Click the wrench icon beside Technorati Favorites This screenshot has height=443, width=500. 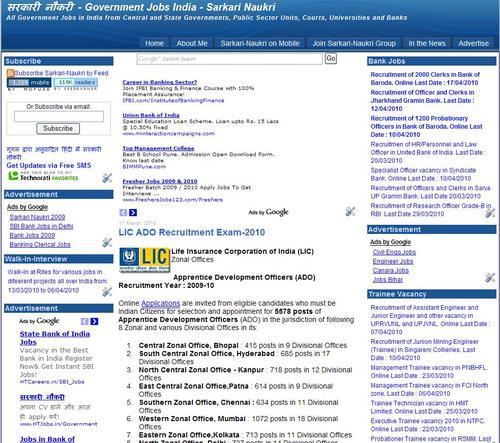coord(107,178)
